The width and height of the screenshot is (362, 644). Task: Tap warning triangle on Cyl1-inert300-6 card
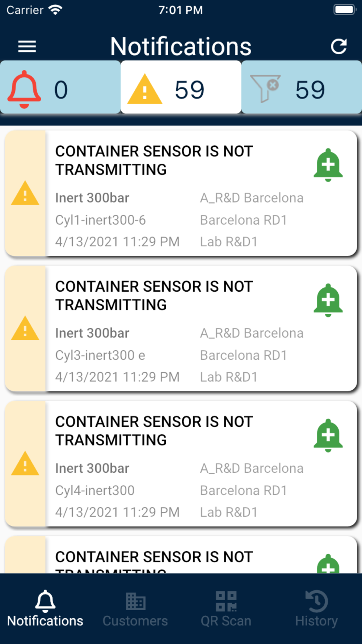25,193
